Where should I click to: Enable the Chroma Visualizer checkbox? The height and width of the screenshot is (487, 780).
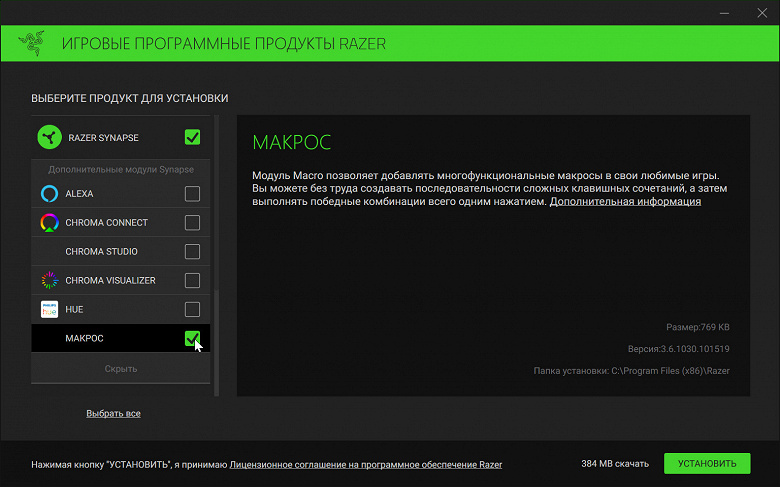tap(192, 280)
